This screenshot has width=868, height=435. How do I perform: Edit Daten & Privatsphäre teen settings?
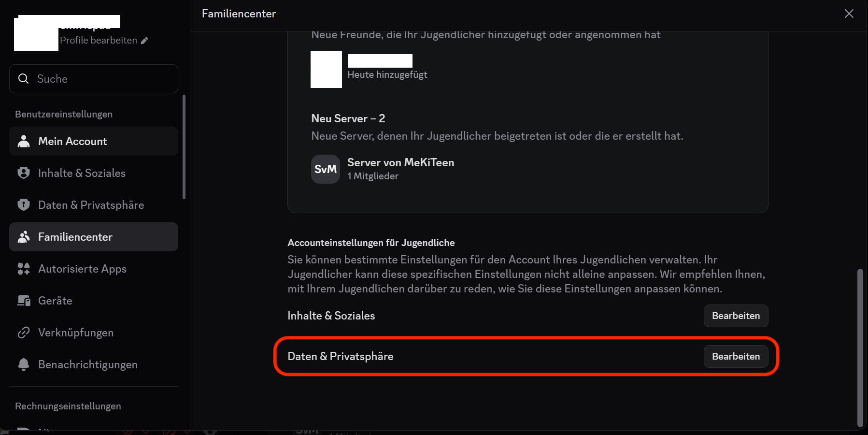735,356
